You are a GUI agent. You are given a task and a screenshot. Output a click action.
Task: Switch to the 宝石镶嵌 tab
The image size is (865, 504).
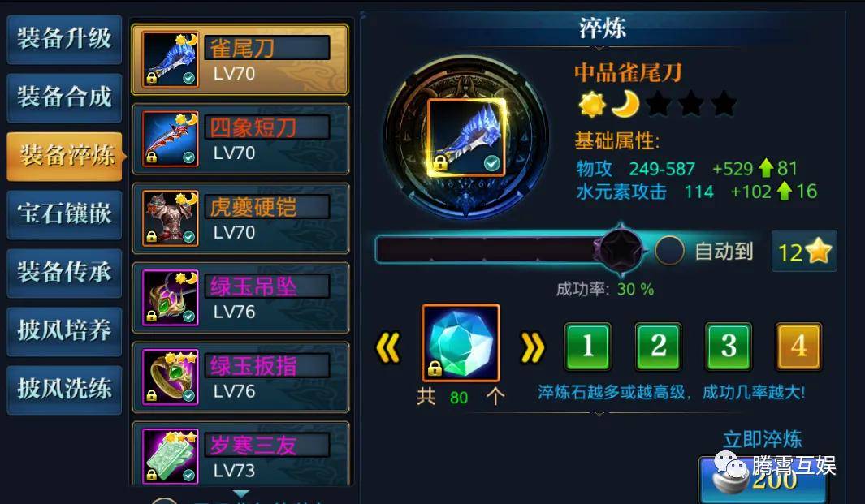tap(64, 214)
